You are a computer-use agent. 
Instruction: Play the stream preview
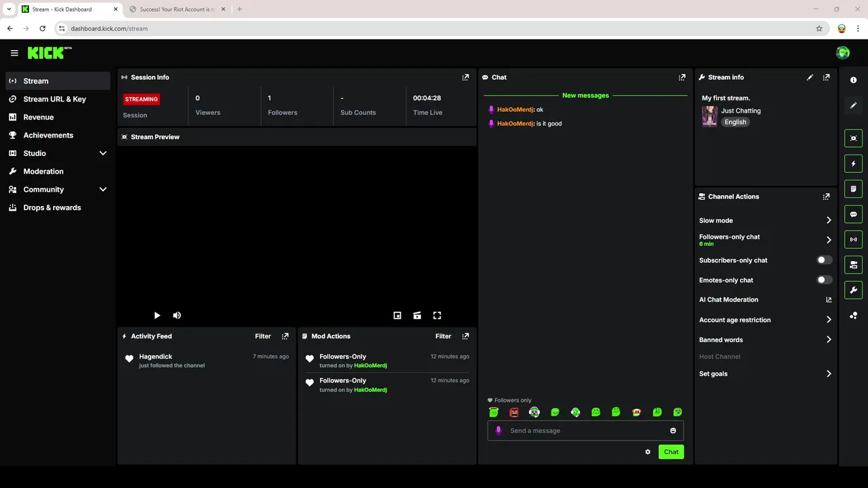pos(157,315)
